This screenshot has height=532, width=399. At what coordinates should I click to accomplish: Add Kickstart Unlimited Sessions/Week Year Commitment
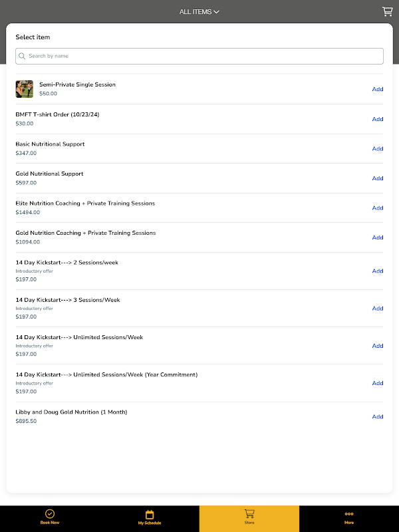(378, 383)
